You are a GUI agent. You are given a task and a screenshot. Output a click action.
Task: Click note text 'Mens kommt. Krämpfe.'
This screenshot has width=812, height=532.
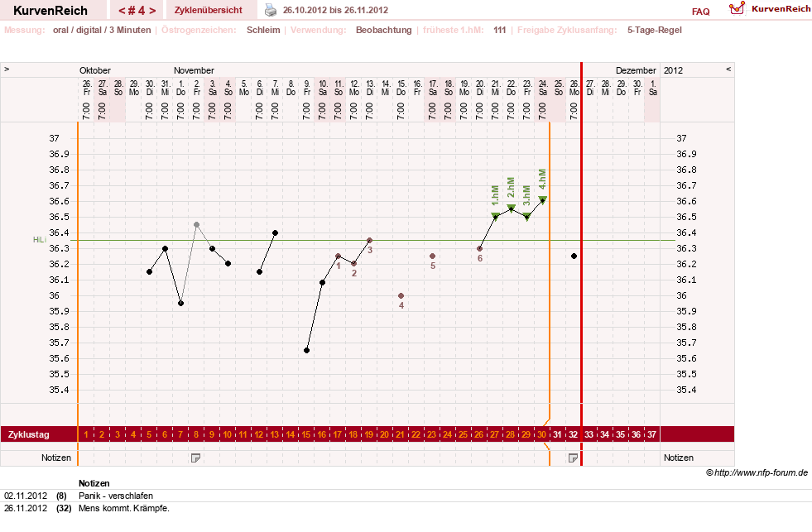click(124, 508)
